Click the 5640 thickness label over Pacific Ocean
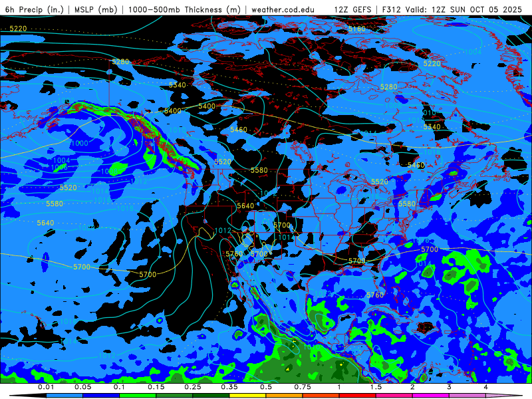The height and width of the screenshot is (399, 532). point(45,223)
